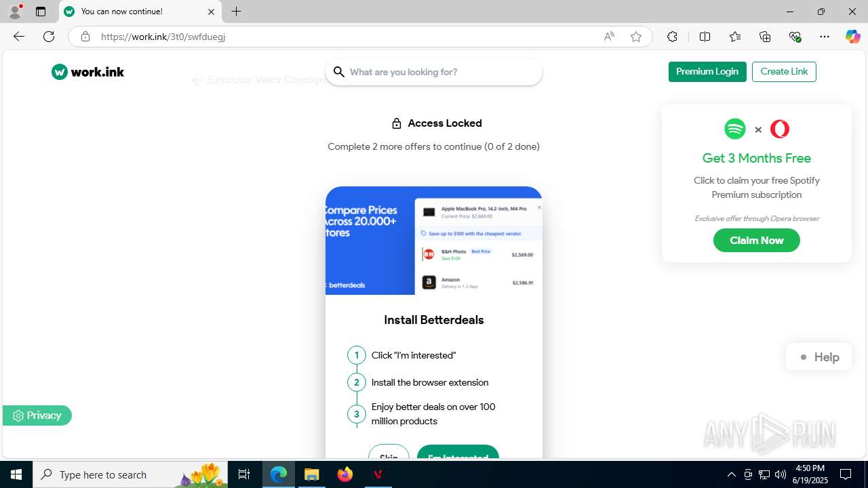Open Collections panel
The width and height of the screenshot is (868, 488).
765,37
